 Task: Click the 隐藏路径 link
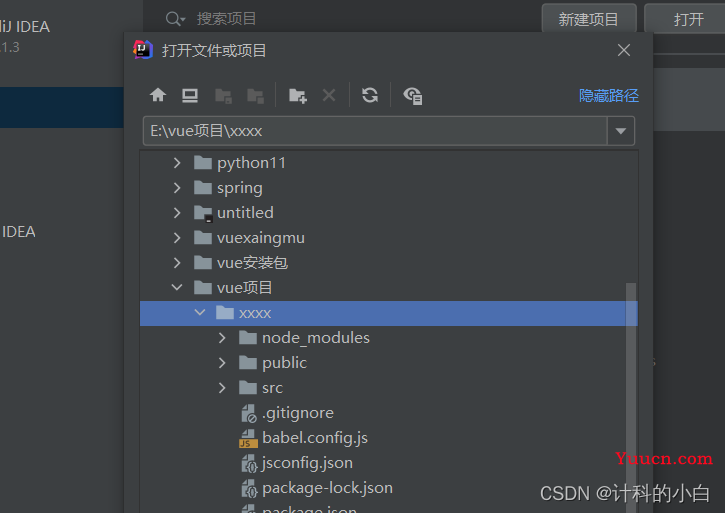(x=609, y=95)
